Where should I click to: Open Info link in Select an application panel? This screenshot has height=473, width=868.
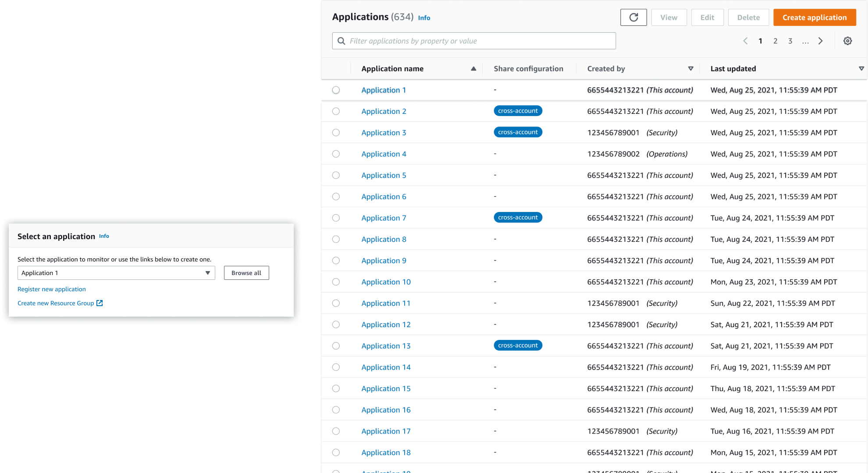pos(104,236)
